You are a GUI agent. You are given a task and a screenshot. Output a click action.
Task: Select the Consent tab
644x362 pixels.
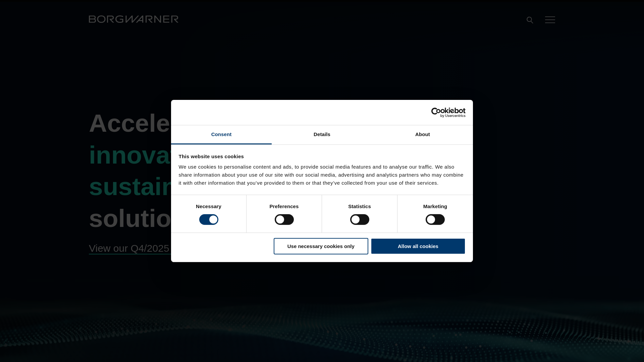(221, 134)
